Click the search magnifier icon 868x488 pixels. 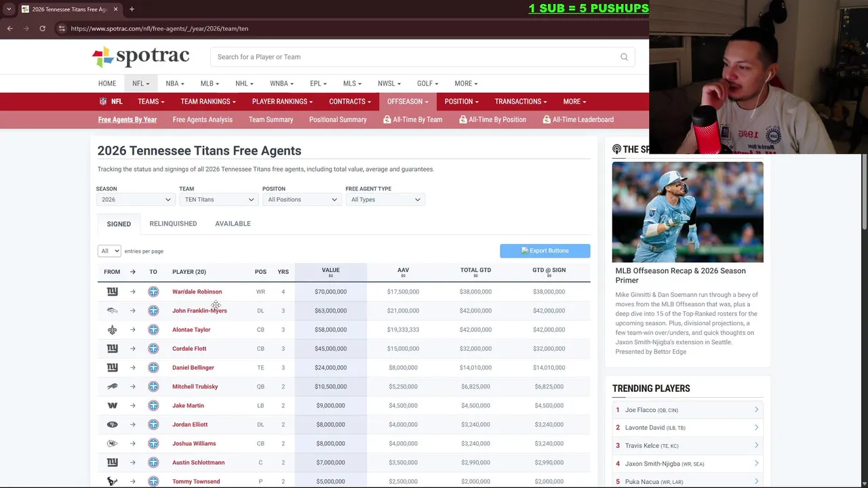624,57
